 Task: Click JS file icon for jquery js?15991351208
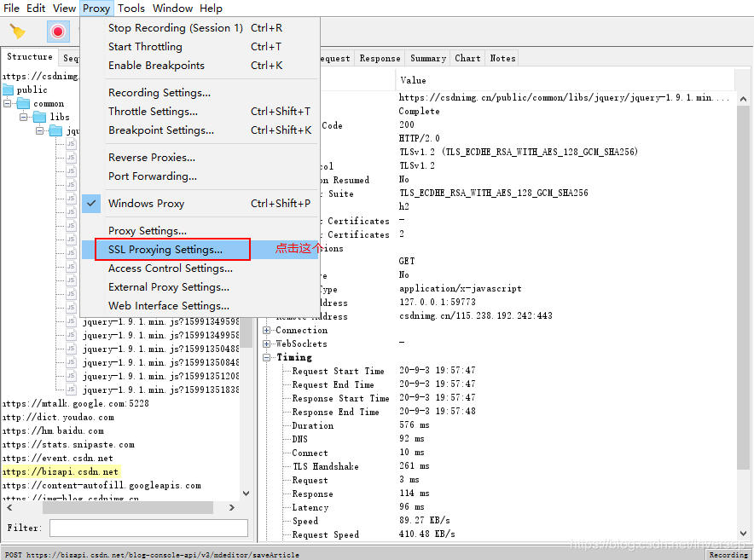point(71,376)
